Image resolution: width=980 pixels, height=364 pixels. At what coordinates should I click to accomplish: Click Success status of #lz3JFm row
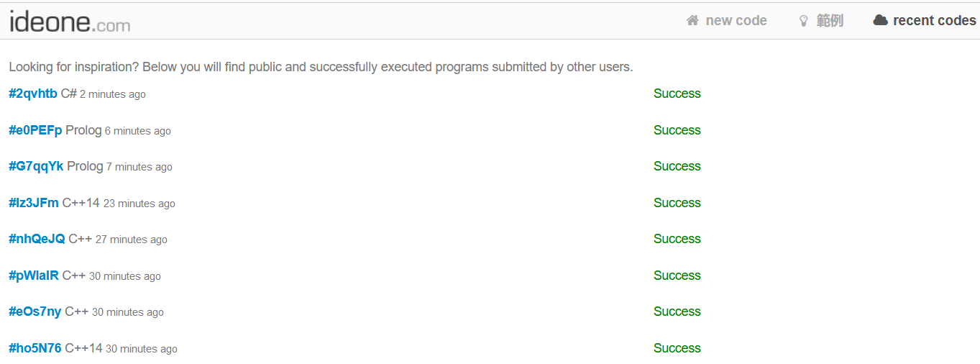(677, 203)
